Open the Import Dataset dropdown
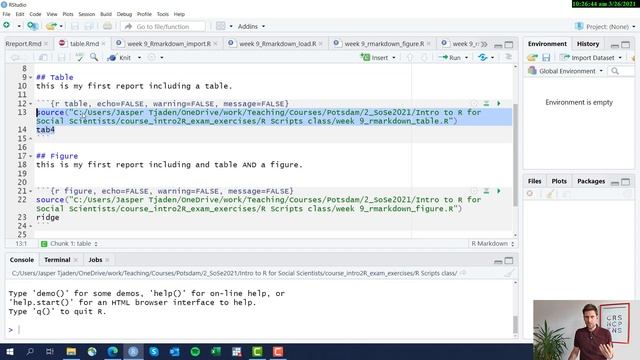The image size is (640, 360). (591, 58)
